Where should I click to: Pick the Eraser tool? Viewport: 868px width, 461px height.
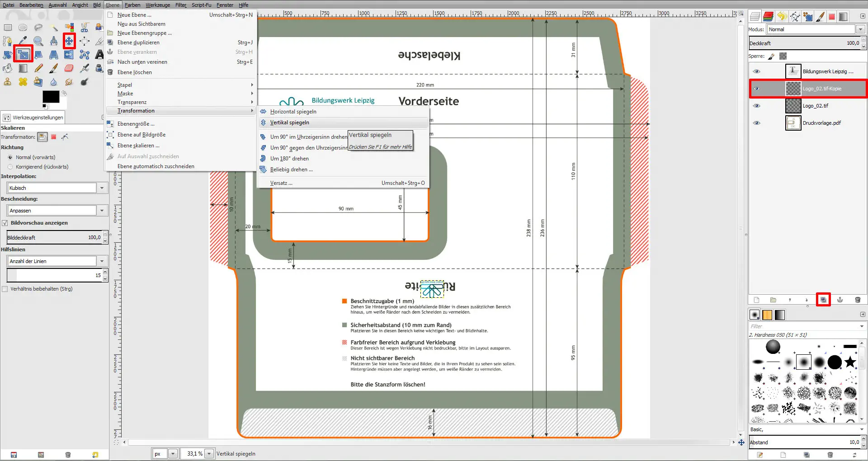point(69,68)
